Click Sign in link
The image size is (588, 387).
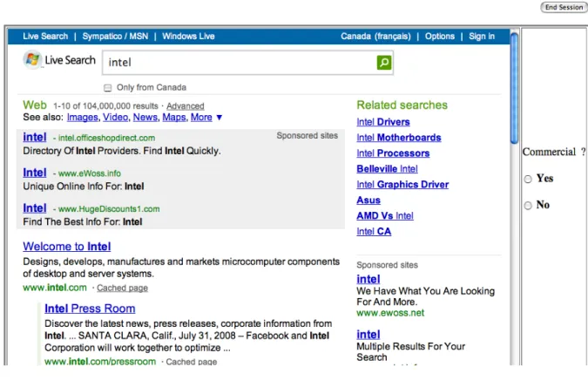482,37
